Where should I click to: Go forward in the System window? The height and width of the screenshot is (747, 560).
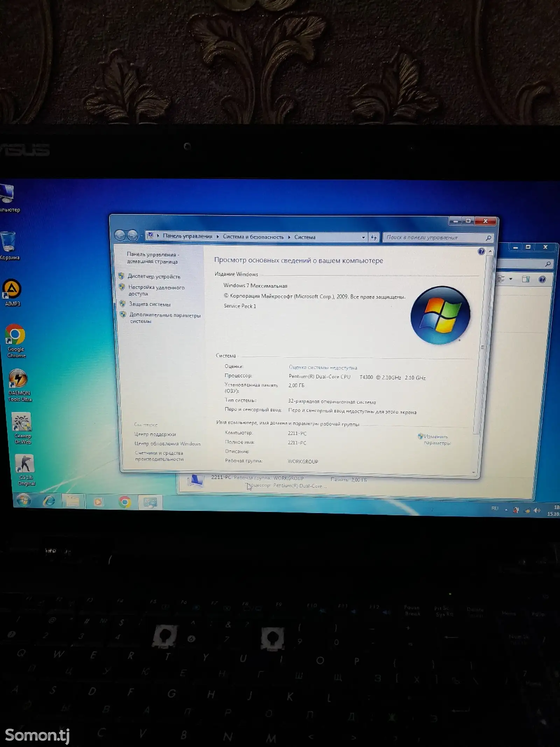pos(132,235)
